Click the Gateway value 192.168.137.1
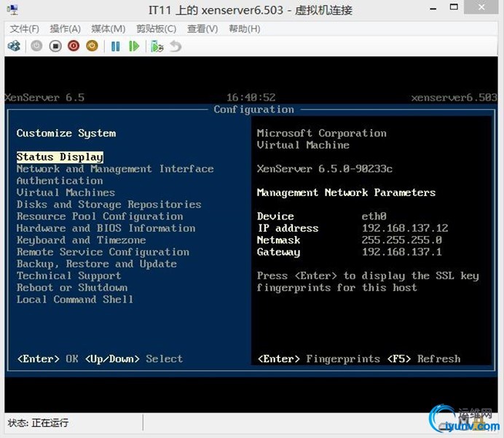Viewport: 504px width, 438px height. click(x=402, y=252)
